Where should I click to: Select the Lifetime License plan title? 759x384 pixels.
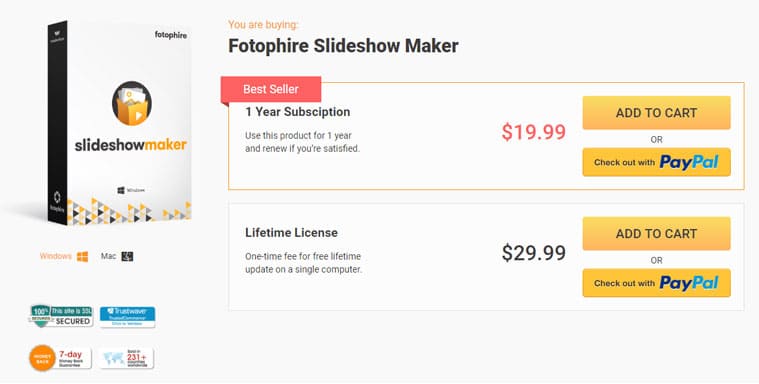coord(291,233)
